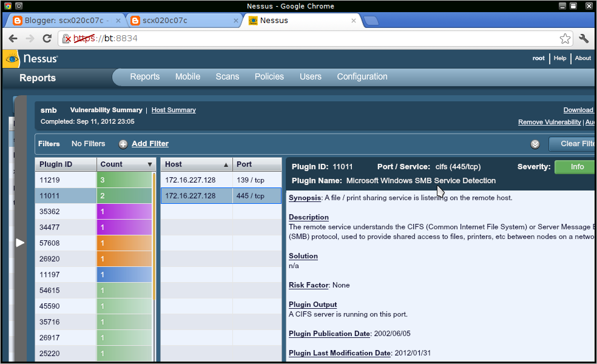Close the Nessus browser tab
Viewport: 597px width, 364px height.
click(x=354, y=21)
